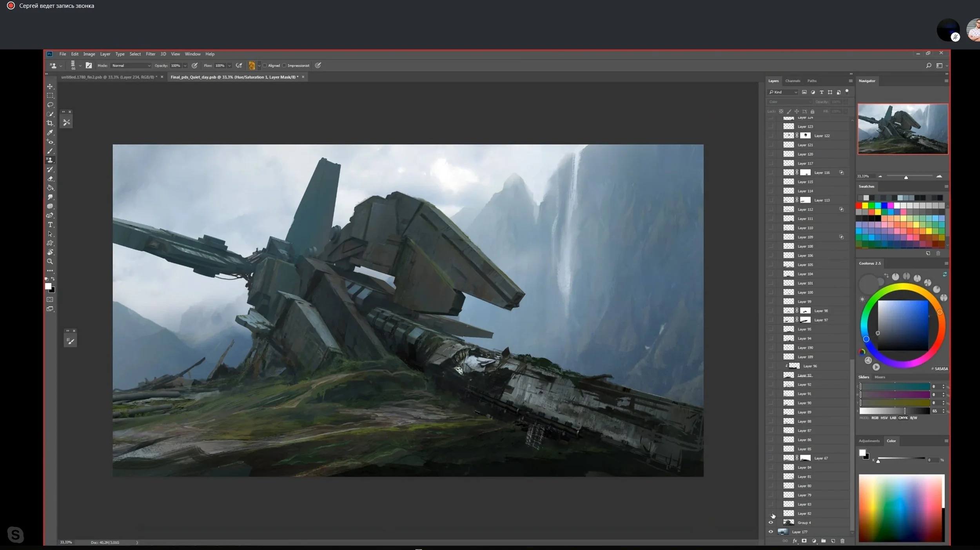Viewport: 980px width, 550px height.
Task: Open the Filter menu
Action: tap(151, 54)
